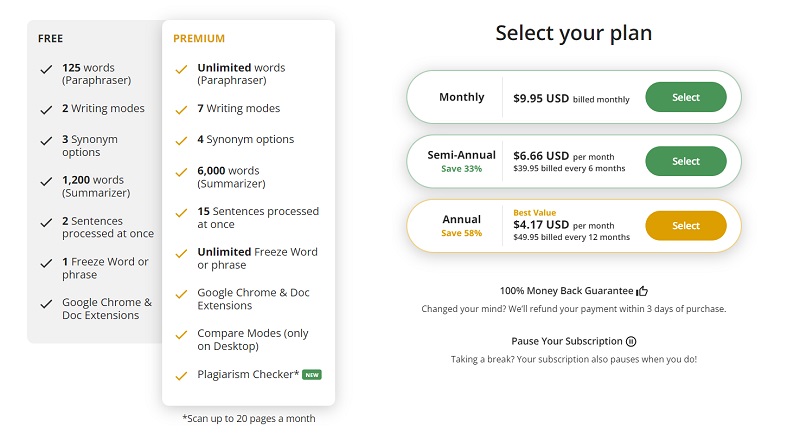Screen dimensions: 800x435
Task: Click the black checkmark next to 125 words
Action: [46, 69]
